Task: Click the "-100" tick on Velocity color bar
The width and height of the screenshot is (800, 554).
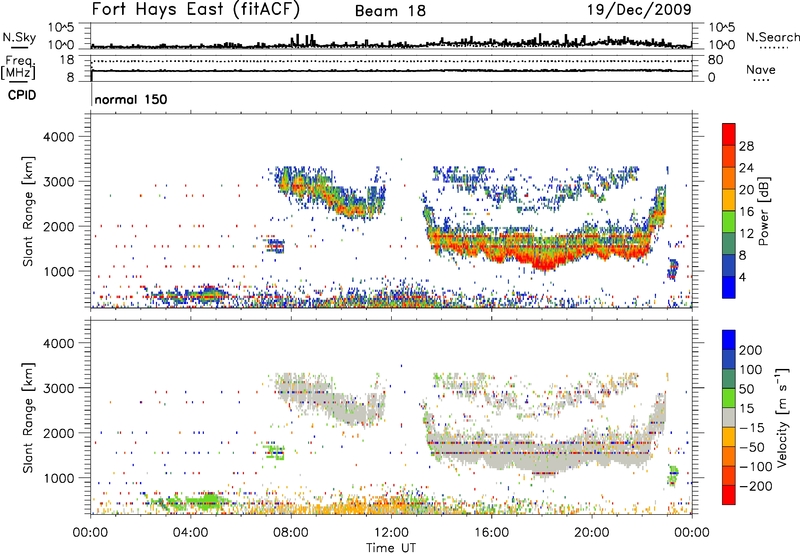Action: [756, 467]
